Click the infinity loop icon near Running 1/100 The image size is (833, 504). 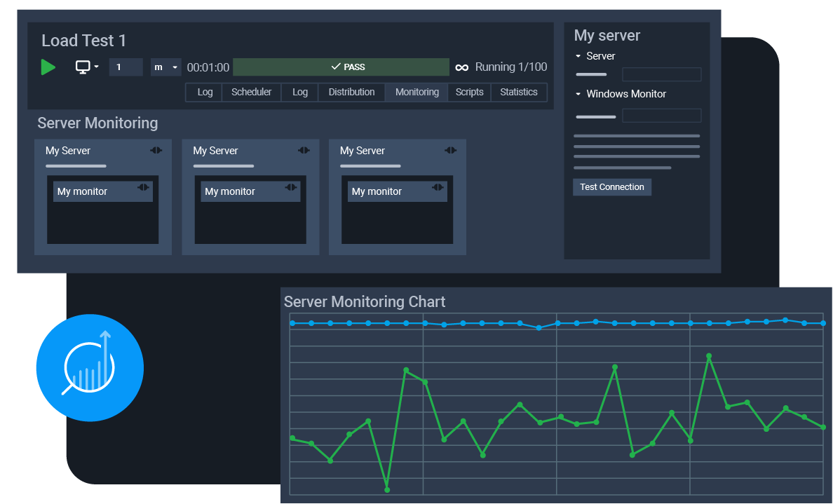click(461, 67)
